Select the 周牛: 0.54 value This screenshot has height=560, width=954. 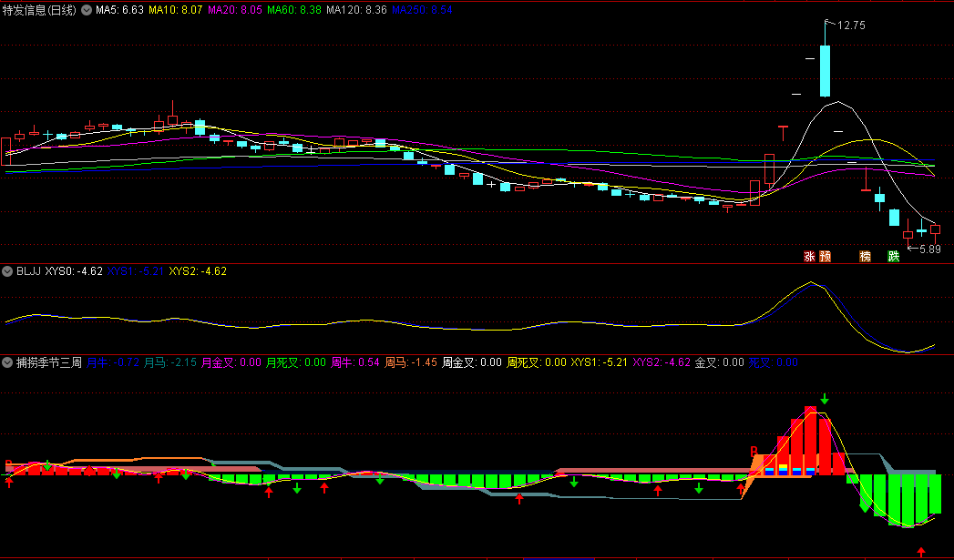pyautogui.click(x=355, y=362)
